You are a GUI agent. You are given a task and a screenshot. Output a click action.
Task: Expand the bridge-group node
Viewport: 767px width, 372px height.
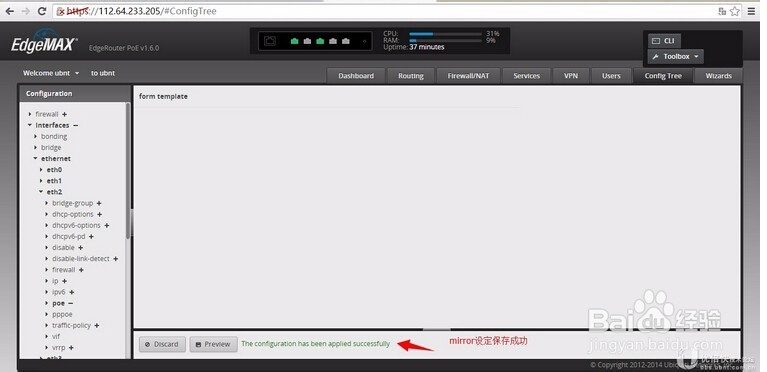47,203
